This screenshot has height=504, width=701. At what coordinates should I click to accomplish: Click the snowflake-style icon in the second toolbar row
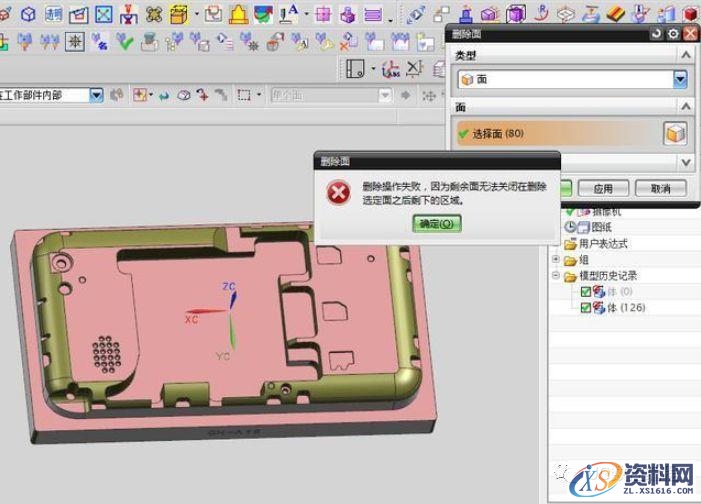click(75, 42)
